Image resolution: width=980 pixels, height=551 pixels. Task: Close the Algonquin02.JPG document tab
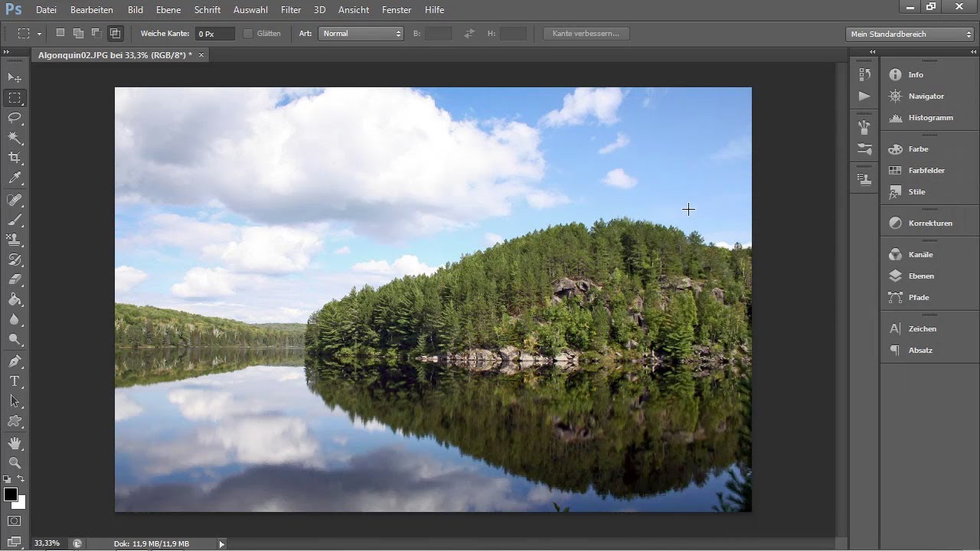click(201, 55)
